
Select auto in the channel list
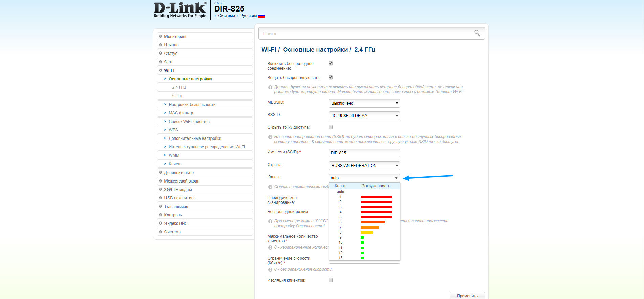click(364, 192)
